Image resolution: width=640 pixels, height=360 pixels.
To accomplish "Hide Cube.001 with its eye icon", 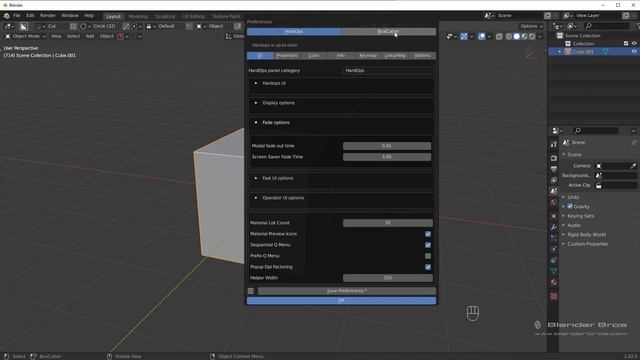I will pos(634,52).
